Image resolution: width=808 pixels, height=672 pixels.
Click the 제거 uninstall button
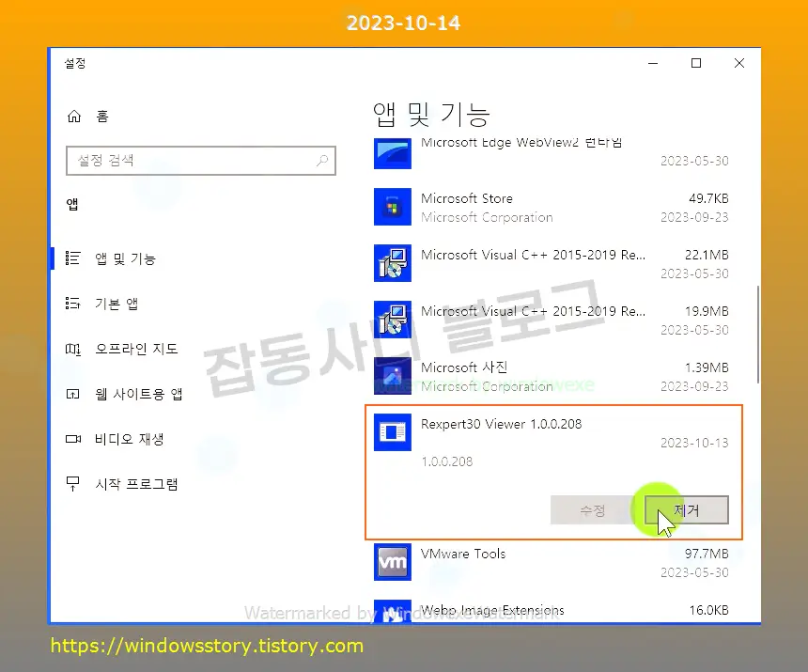(687, 510)
